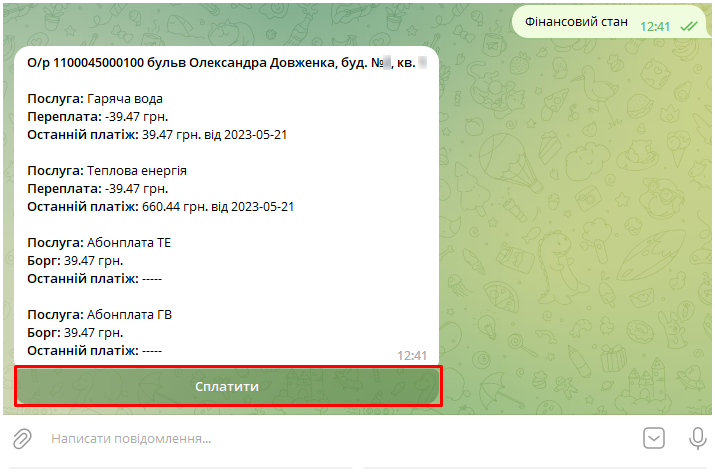
Task: Click the Борг line under Абонплата ТЕ
Action: (x=76, y=260)
